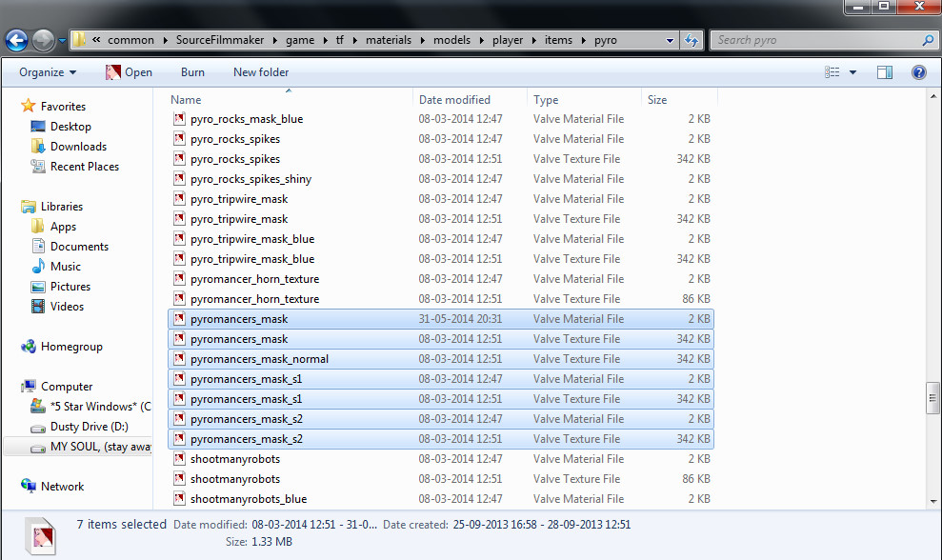Screen dimensions: 942x560
Task: Open the Organize menu
Action: tap(48, 72)
